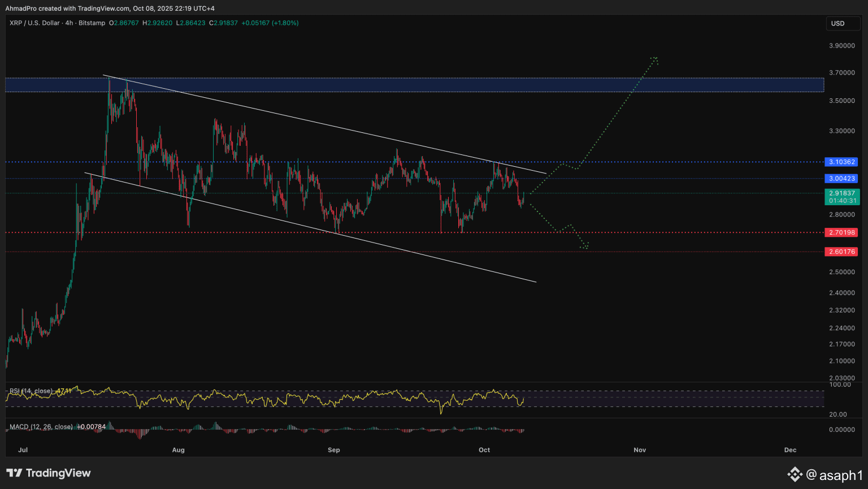868x489 pixels.
Task: Click the Aug marker on time axis
Action: click(178, 450)
